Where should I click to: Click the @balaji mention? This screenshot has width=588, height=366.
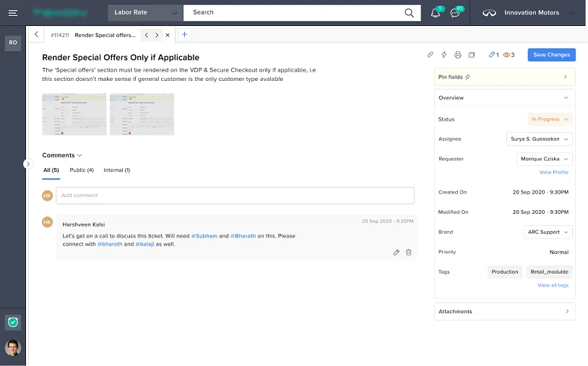[x=144, y=244]
